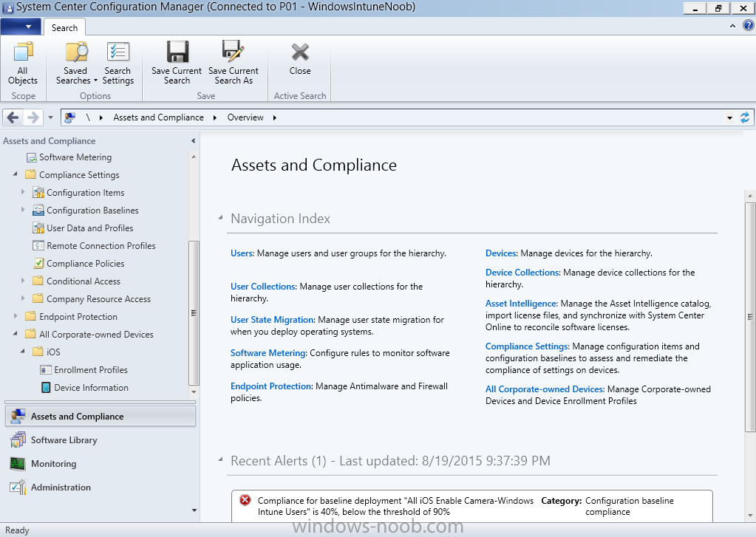Viewport: 756px width, 537px height.
Task: Click Save Current Search floppy icon
Action: pos(177,52)
